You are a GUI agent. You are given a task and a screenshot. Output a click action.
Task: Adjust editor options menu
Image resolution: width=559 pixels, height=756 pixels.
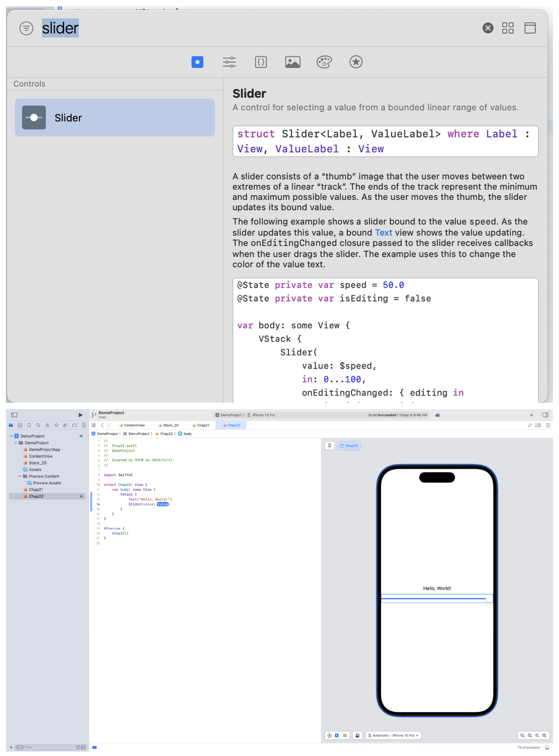538,425
